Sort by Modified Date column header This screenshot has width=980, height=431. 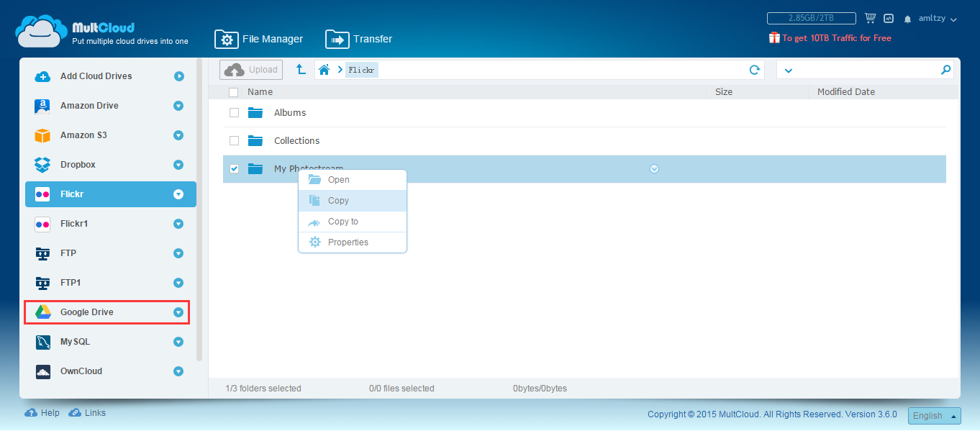pos(846,92)
